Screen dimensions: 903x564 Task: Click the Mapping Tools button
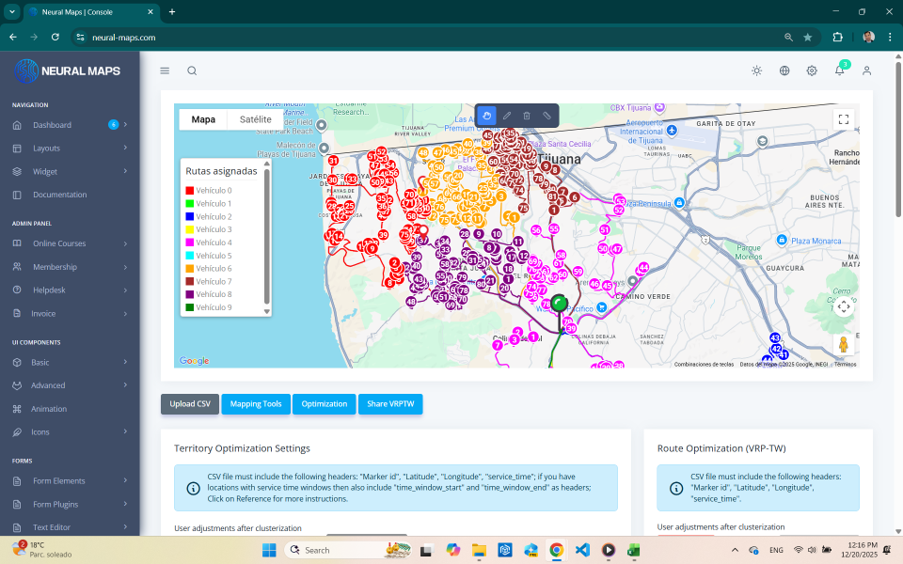coord(256,404)
